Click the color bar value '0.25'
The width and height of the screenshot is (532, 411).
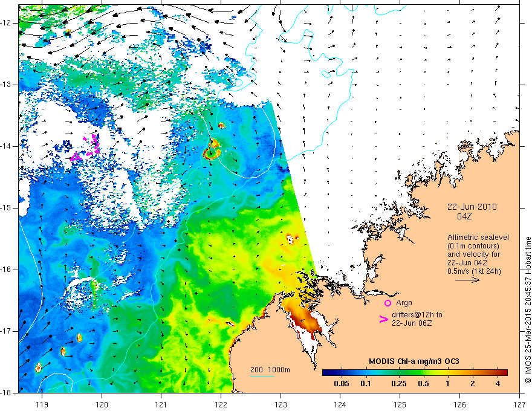point(398,384)
